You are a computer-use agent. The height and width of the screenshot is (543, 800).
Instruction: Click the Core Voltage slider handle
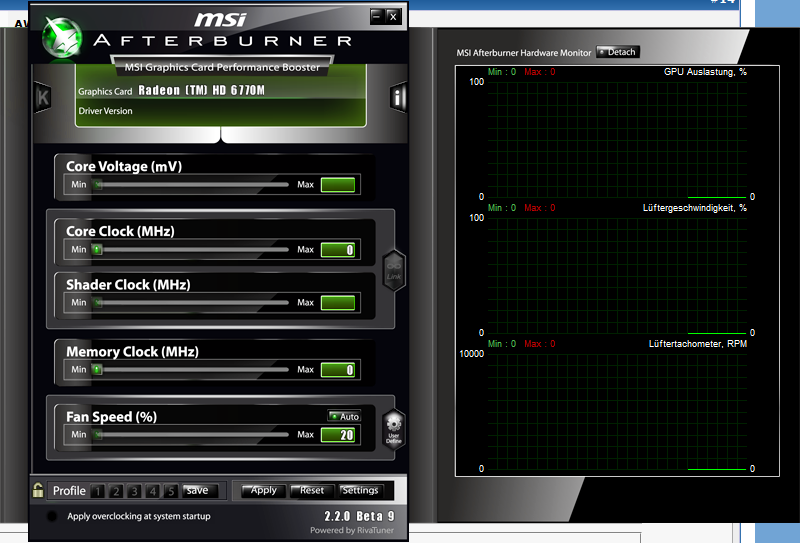click(97, 185)
